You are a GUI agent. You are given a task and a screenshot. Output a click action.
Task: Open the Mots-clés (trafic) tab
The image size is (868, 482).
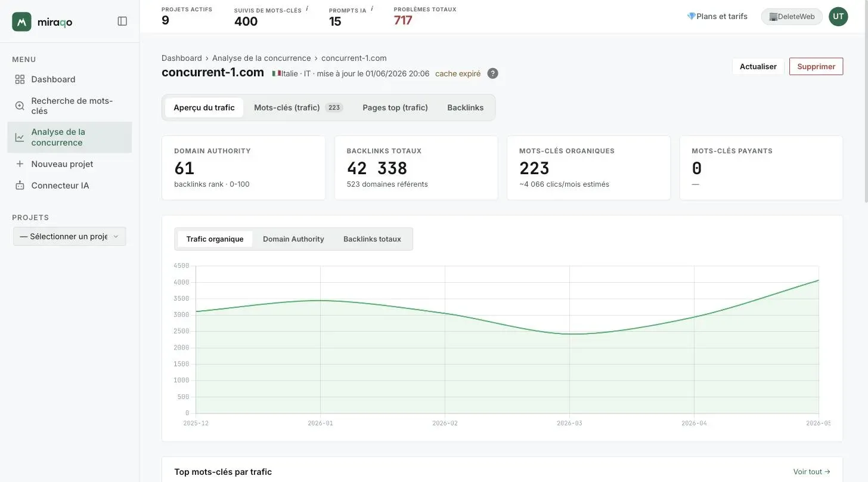point(298,108)
